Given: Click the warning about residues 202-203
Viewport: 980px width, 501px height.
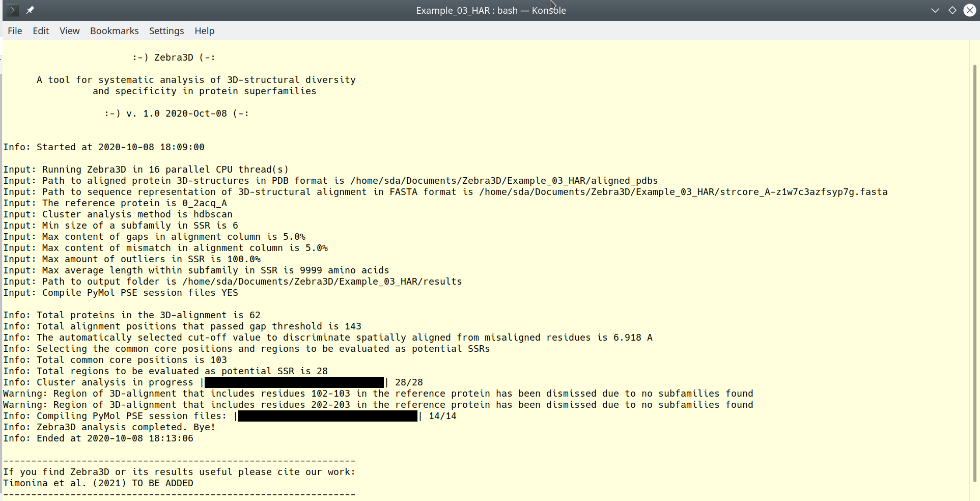Looking at the screenshot, I should (378, 405).
